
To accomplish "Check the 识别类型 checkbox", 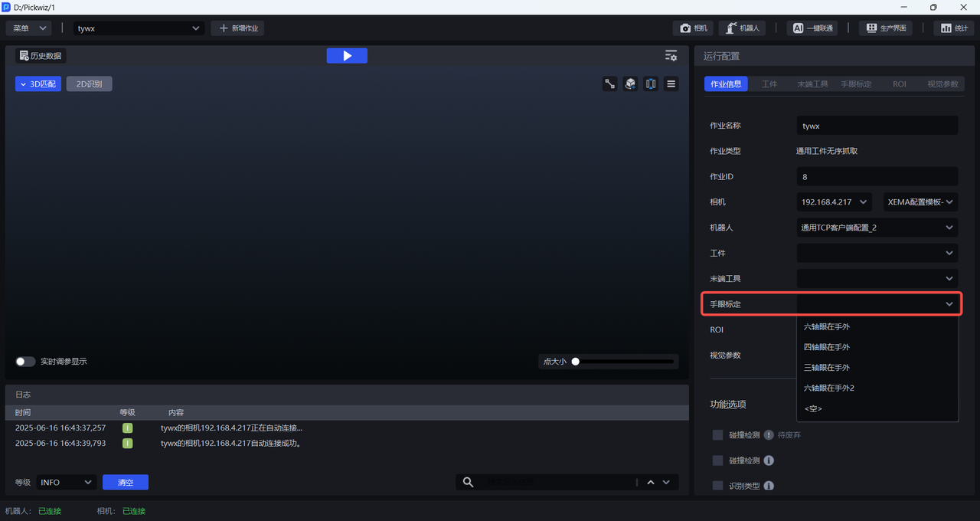I will 717,486.
